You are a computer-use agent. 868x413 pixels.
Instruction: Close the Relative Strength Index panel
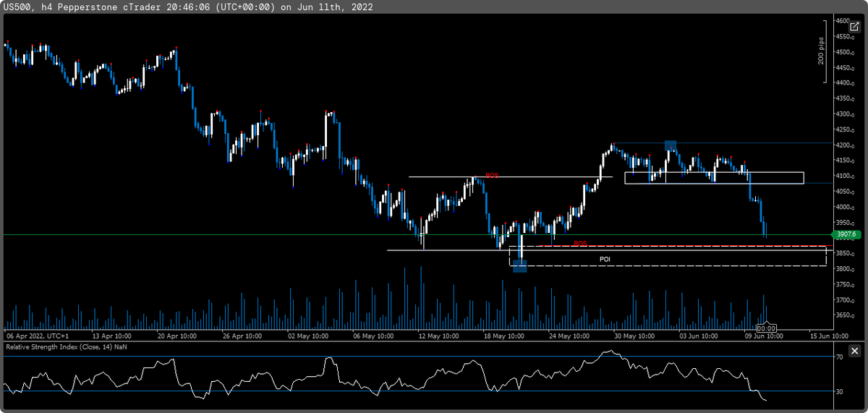[x=854, y=351]
